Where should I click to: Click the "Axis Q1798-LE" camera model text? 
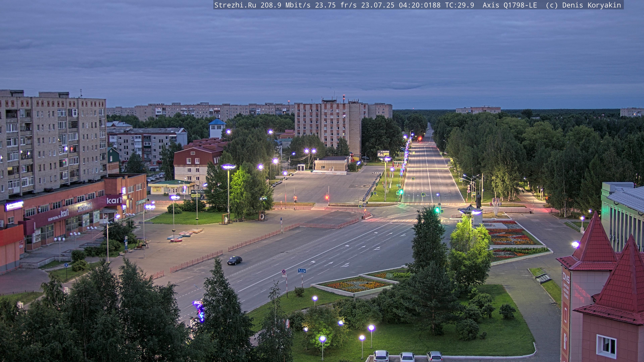(510, 5)
